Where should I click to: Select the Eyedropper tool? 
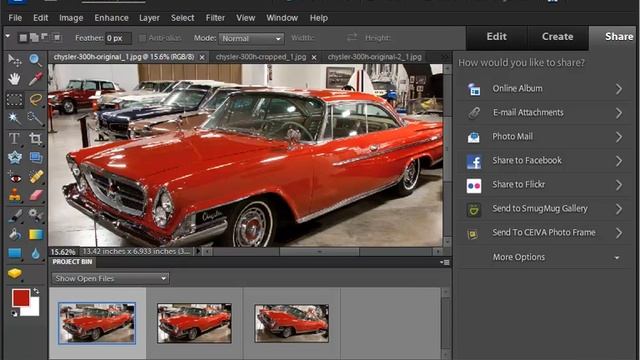[35, 79]
